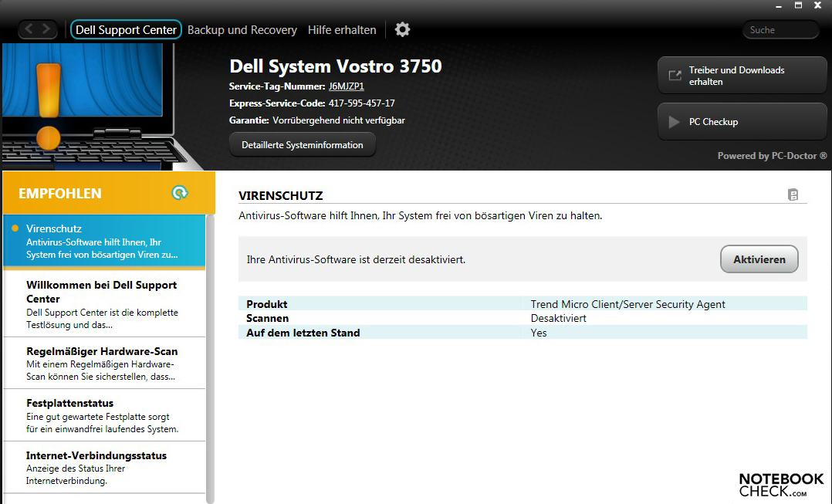Image resolution: width=832 pixels, height=504 pixels.
Task: Click the sidebar vertical scrollbar
Action: pos(210,359)
